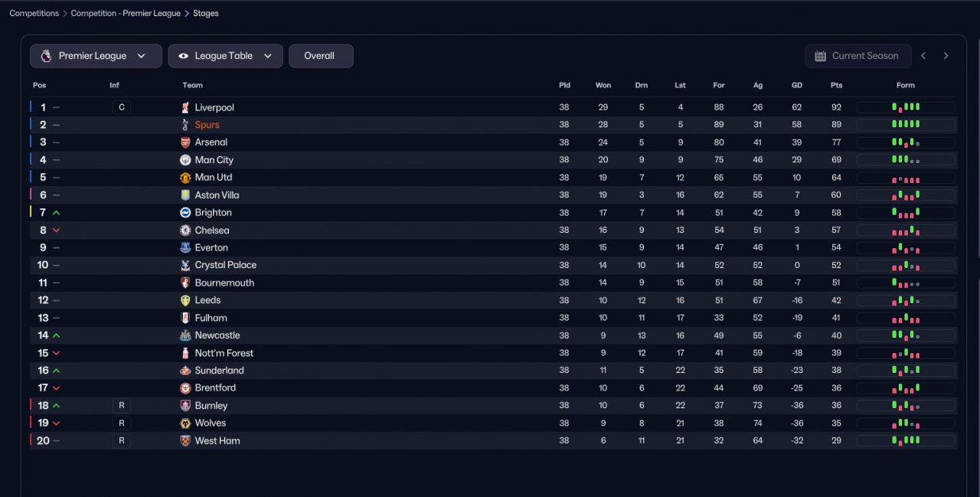Click the Newcastle club badge
This screenshot has height=497, width=980.
click(185, 335)
